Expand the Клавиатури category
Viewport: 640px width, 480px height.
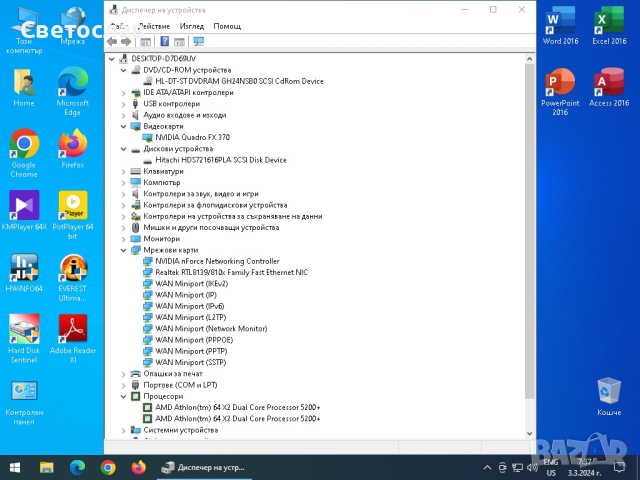pos(123,171)
